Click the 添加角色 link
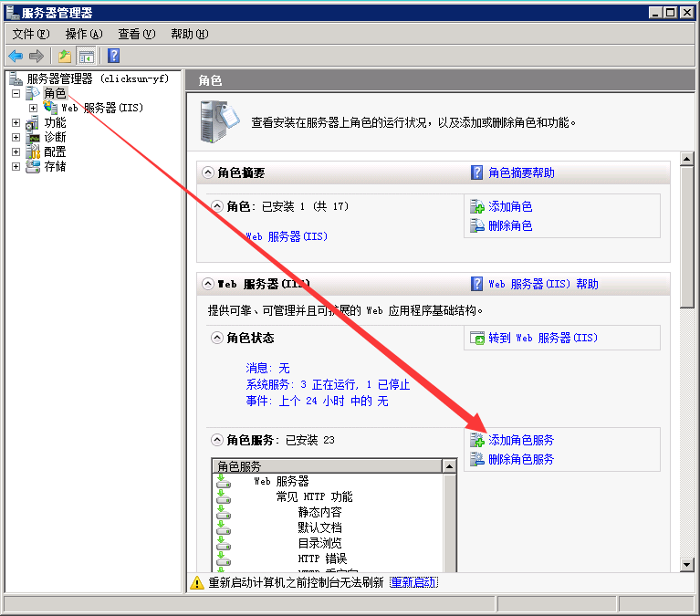700x616 pixels. [x=510, y=207]
